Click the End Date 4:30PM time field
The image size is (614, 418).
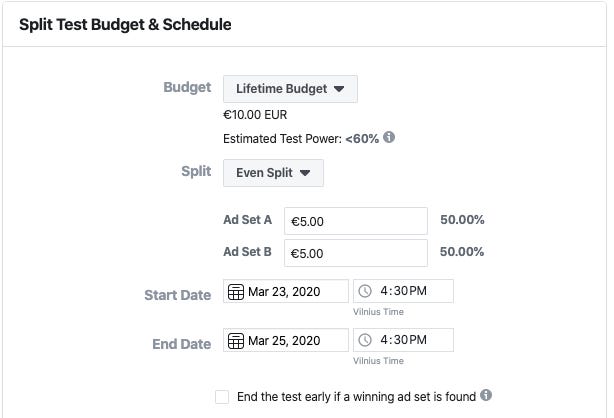click(403, 340)
